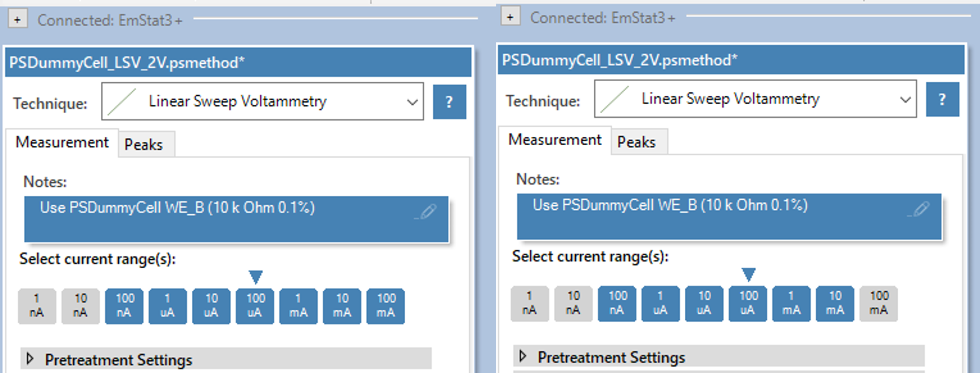This screenshot has height=373, width=980.
Task: Toggle the 1 uA range button, left panel
Action: (x=167, y=306)
